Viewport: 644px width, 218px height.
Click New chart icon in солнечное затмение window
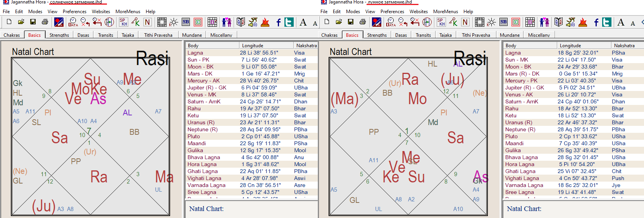point(9,22)
